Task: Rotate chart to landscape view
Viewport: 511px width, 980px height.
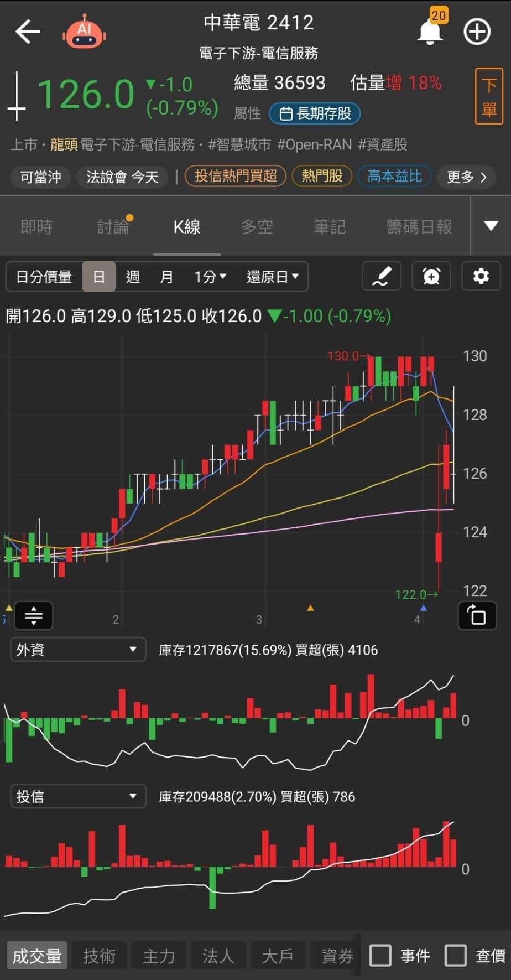Action: 477,615
